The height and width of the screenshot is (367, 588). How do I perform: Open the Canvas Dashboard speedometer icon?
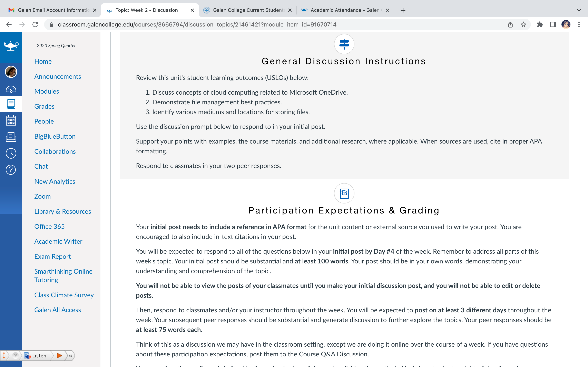(11, 89)
